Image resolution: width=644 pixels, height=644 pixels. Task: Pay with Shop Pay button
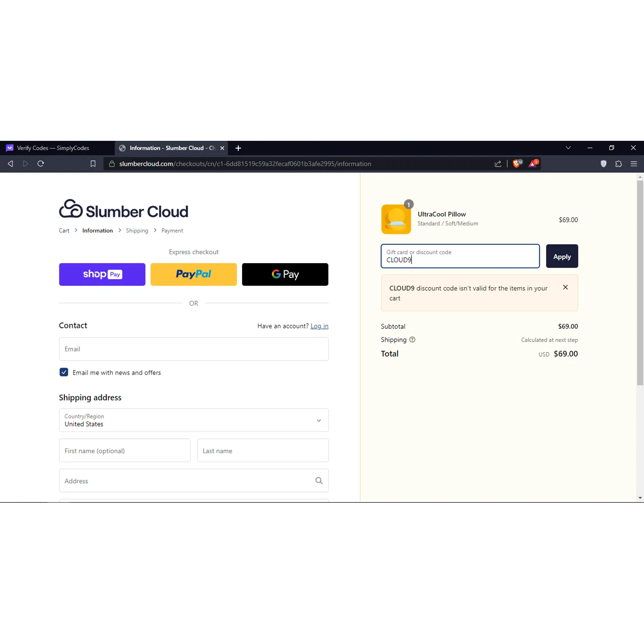(x=102, y=274)
